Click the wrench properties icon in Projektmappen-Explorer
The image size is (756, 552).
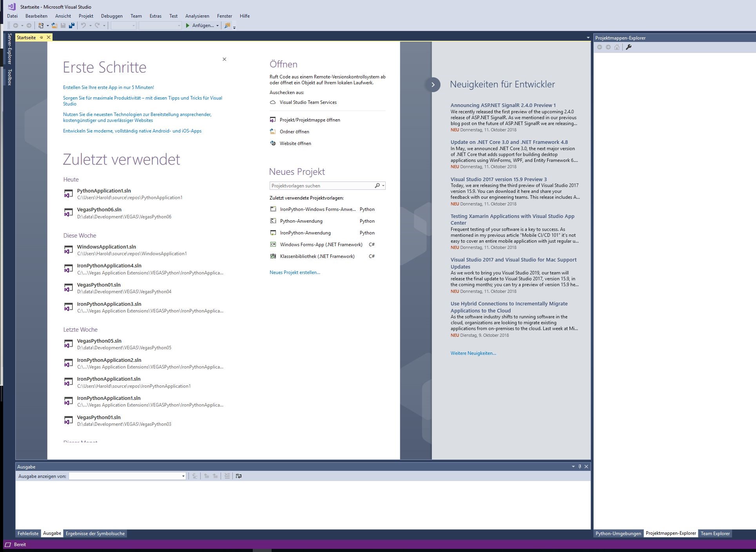click(629, 47)
